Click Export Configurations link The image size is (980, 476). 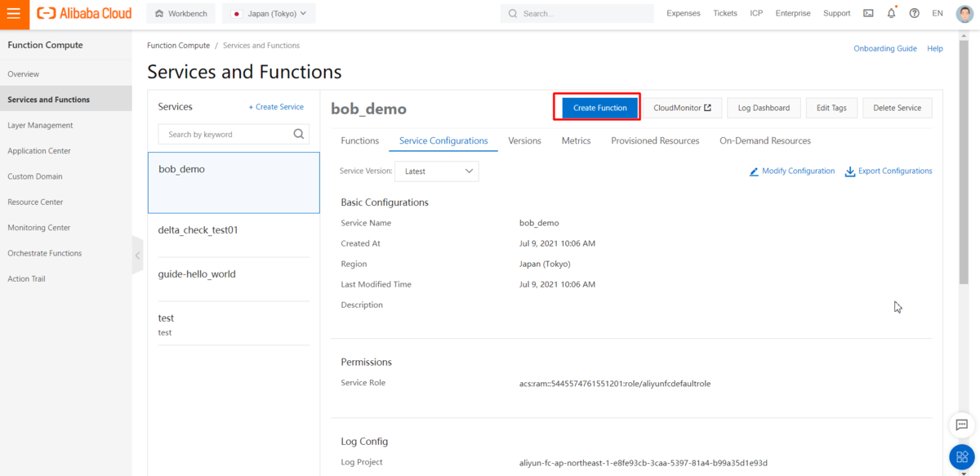pyautogui.click(x=889, y=171)
